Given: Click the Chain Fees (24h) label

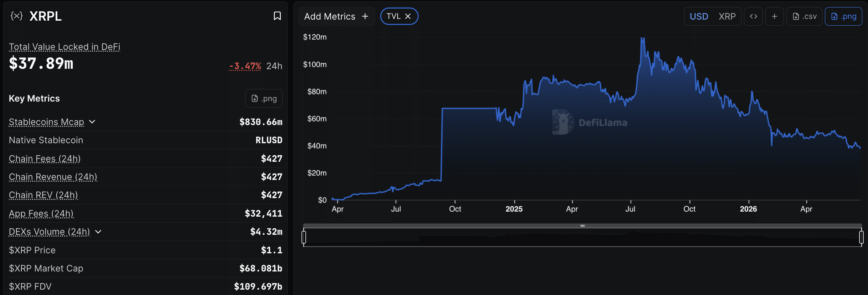Looking at the screenshot, I should point(45,159).
